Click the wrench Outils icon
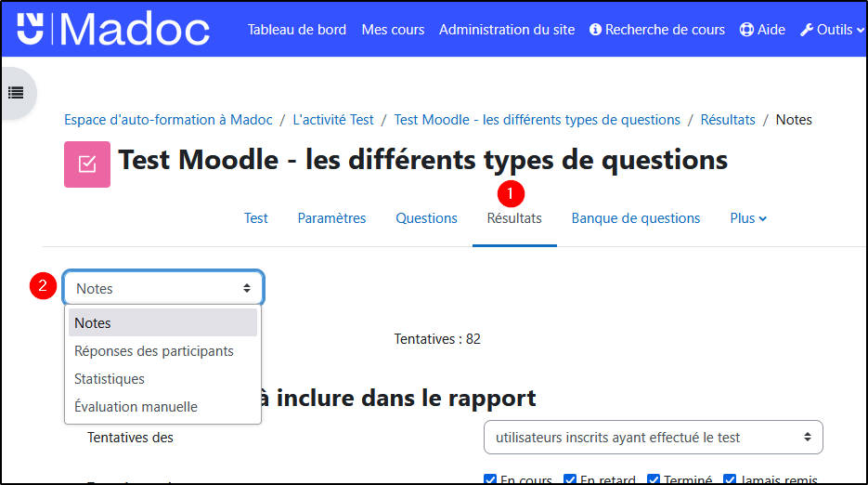This screenshot has height=485, width=868. [807, 30]
